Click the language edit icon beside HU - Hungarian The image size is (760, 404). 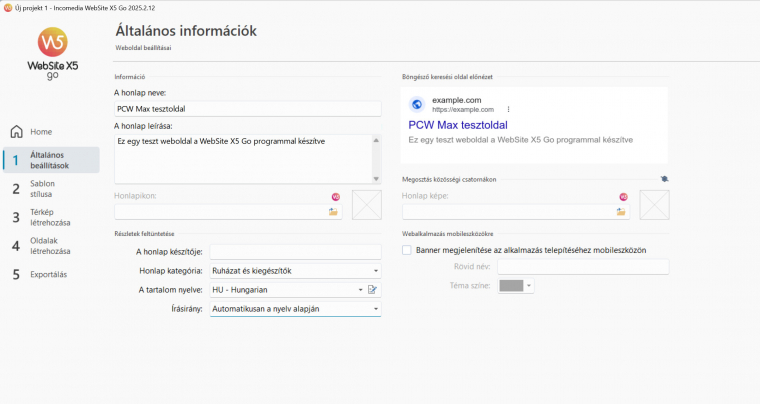coord(372,290)
